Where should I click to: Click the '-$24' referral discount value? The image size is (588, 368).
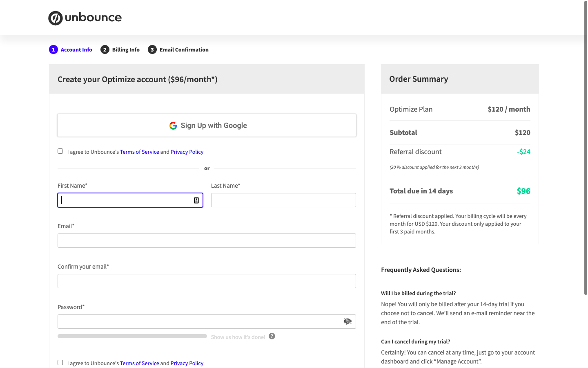click(x=523, y=152)
